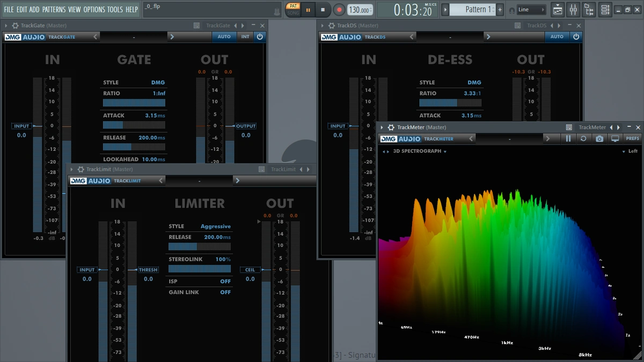
Task: Click the TrackMeter monitor display icon
Action: 615,138
